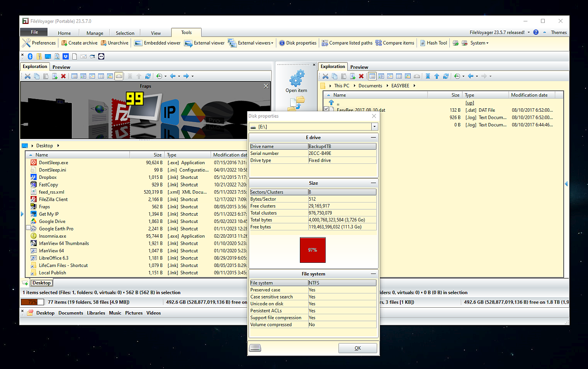
Task: Toggle left pane thumbnail strip view mode
Action: tap(119, 76)
